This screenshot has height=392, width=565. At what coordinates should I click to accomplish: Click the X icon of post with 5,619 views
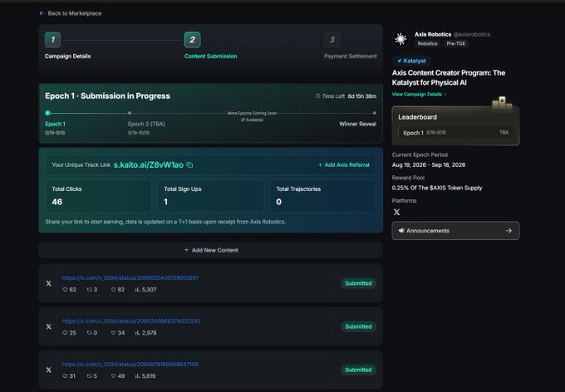click(x=49, y=370)
